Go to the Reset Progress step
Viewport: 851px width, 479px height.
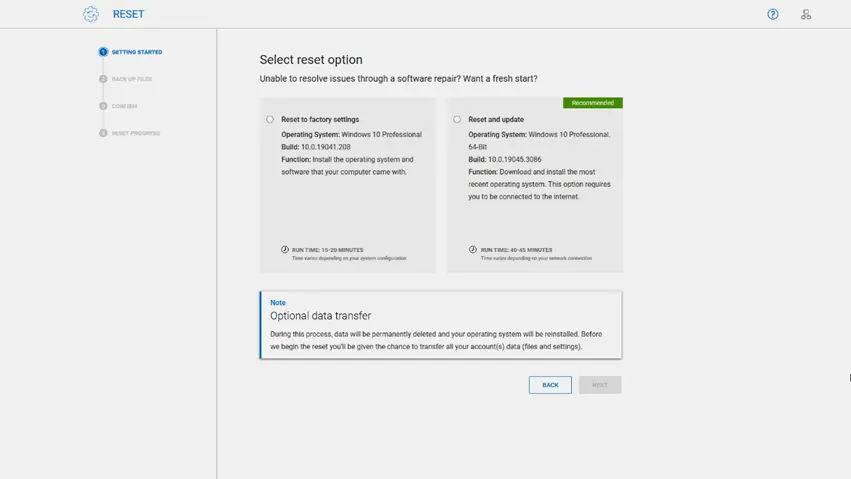pyautogui.click(x=130, y=133)
